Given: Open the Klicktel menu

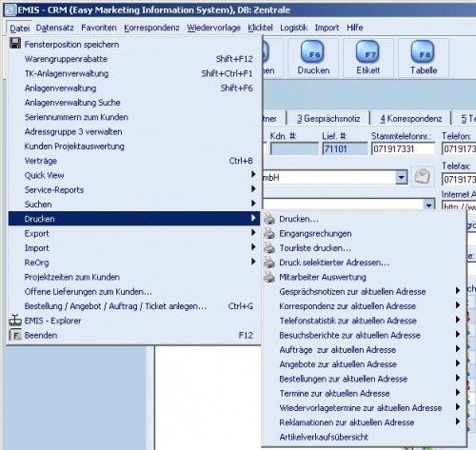Looking at the screenshot, I should pyautogui.click(x=260, y=28).
